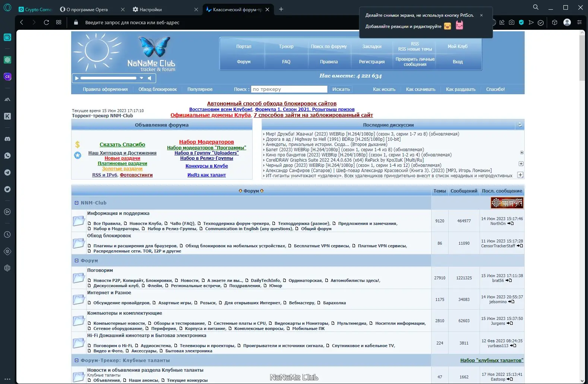The width and height of the screenshot is (588, 384).
Task: Switch to Crypto Corner tab
Action: tap(35, 10)
